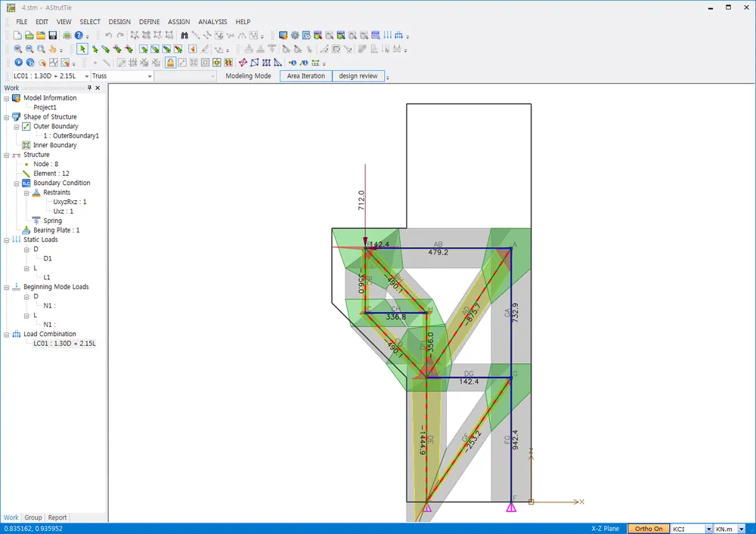Click the Open folder icon
Image resolution: width=756 pixels, height=534 pixels.
(41, 35)
